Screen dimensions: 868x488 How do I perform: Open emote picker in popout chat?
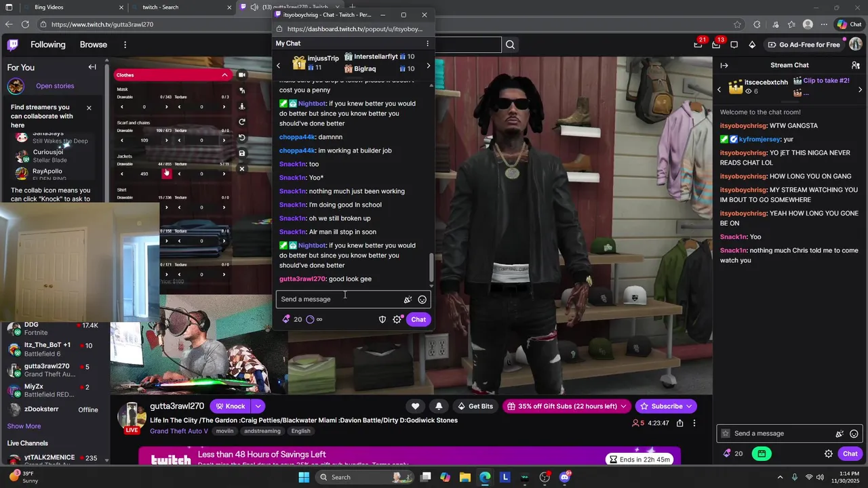(x=422, y=300)
